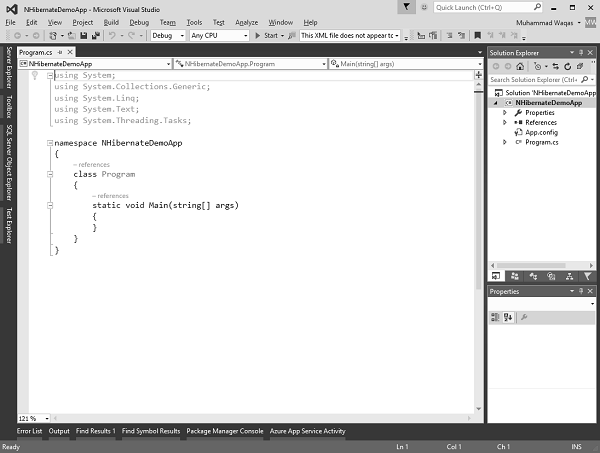Image resolution: width=600 pixels, height=453 pixels.
Task: Click the Redo arrow icon
Action: pos(131,36)
